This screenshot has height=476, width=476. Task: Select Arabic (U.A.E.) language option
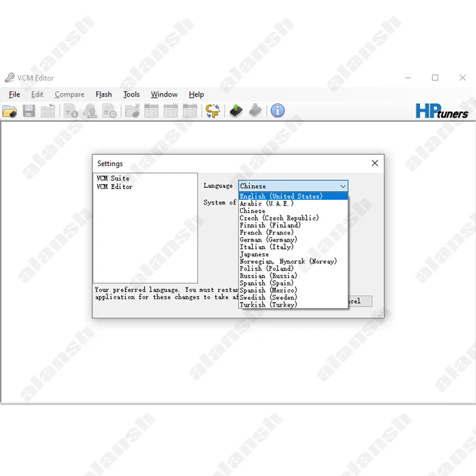[293, 204]
